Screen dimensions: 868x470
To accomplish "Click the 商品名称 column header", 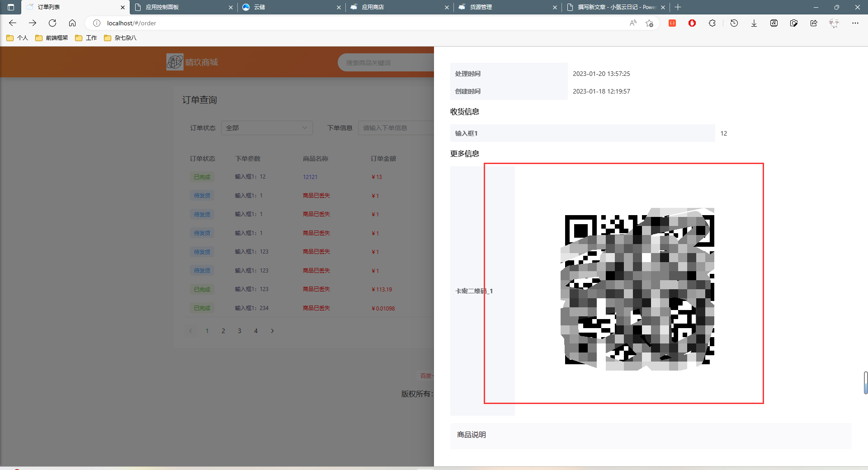I will (x=316, y=159).
